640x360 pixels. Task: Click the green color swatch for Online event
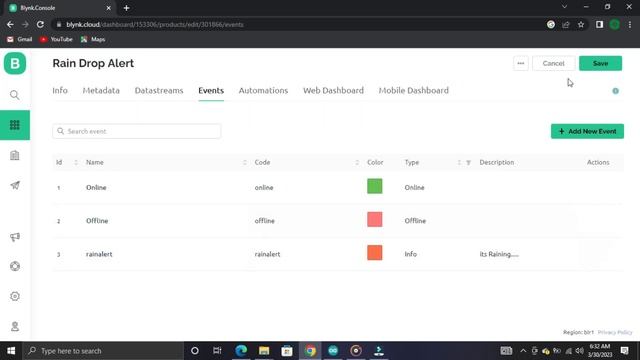[375, 186]
